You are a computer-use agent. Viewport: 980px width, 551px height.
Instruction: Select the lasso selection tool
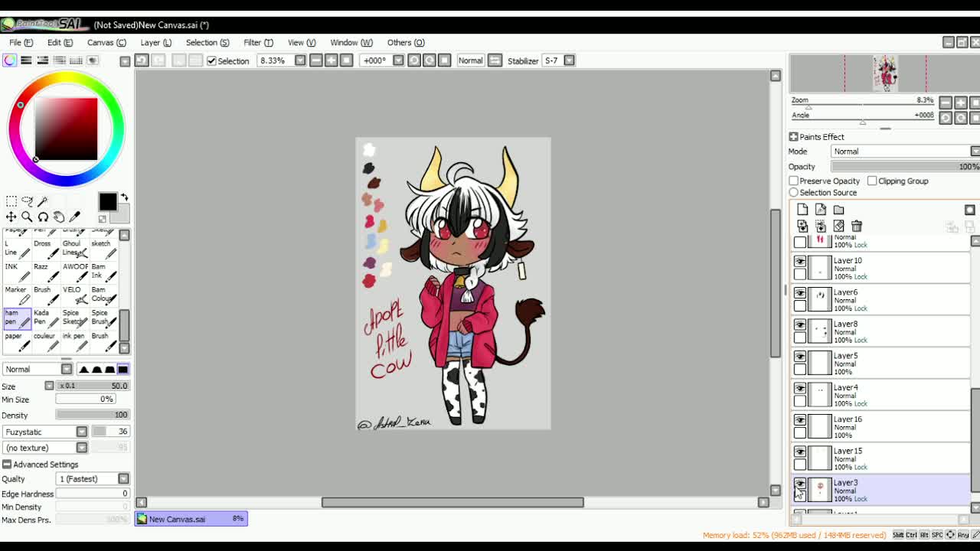(27, 201)
